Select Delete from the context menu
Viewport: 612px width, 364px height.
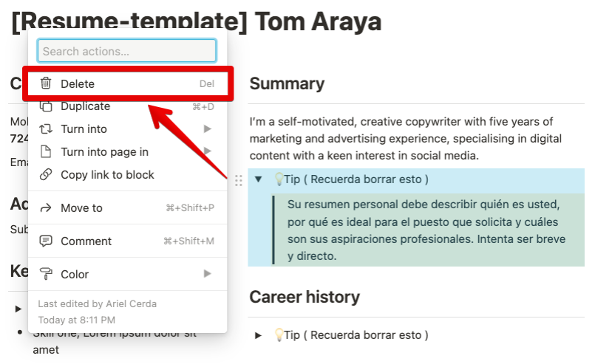click(x=128, y=83)
